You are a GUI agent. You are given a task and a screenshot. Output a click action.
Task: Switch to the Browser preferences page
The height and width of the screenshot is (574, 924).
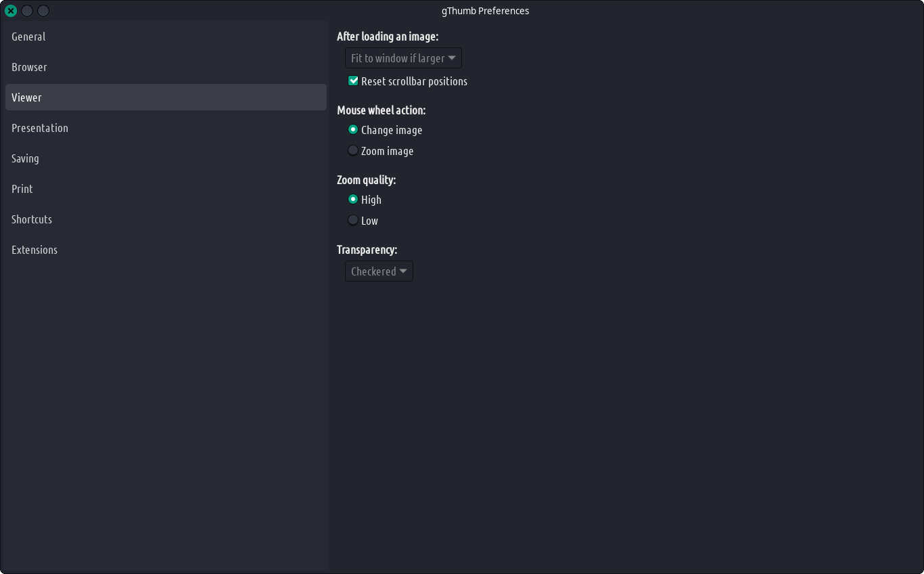pyautogui.click(x=166, y=67)
